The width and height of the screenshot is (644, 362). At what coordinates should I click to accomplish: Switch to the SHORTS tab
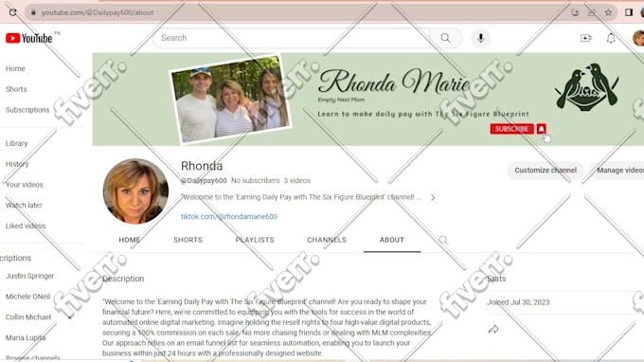pyautogui.click(x=188, y=240)
